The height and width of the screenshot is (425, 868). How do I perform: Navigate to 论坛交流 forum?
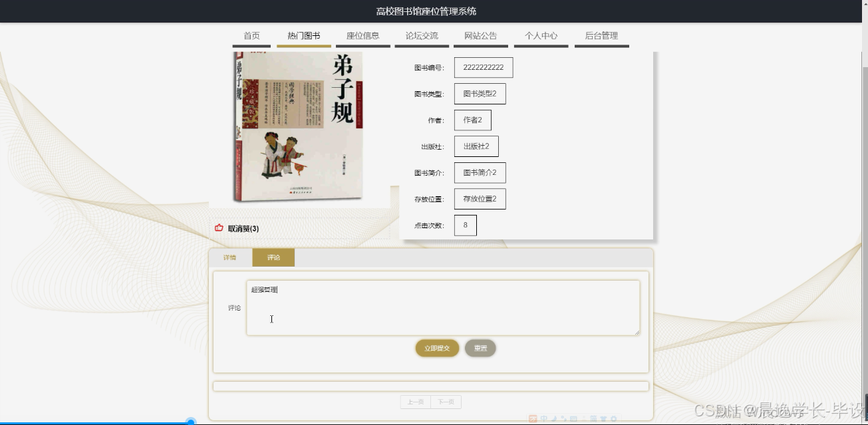coord(422,36)
